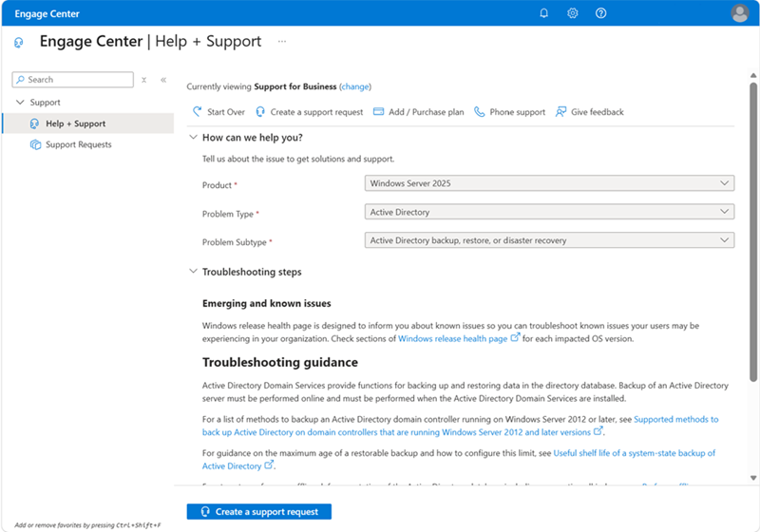Click Phone support toolbar item
The height and width of the screenshot is (532, 760).
509,112
